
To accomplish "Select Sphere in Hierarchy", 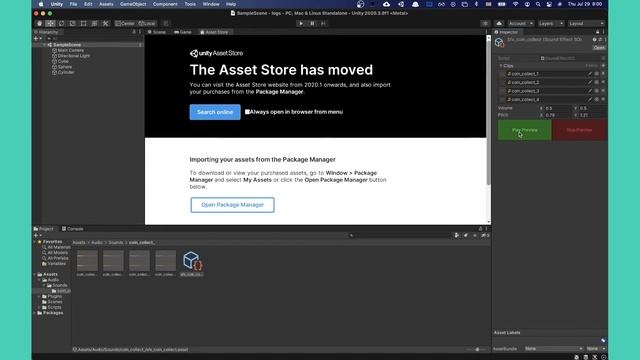I will tap(64, 67).
